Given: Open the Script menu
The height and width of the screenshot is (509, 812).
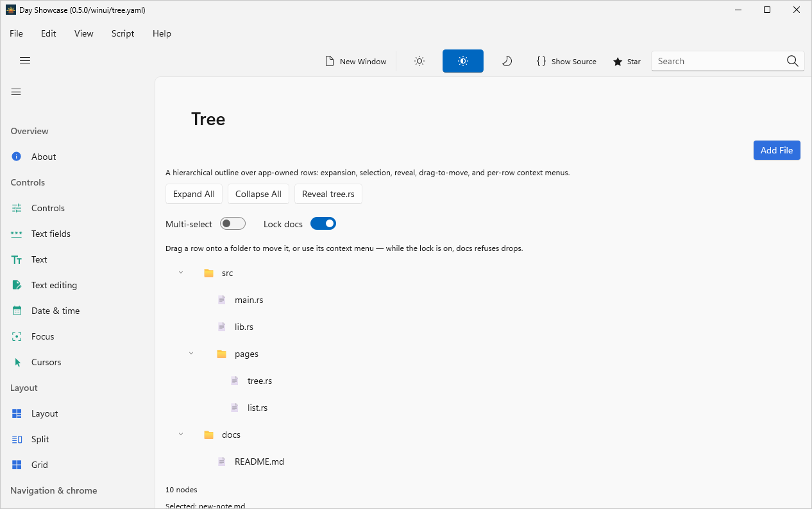Looking at the screenshot, I should (x=123, y=33).
